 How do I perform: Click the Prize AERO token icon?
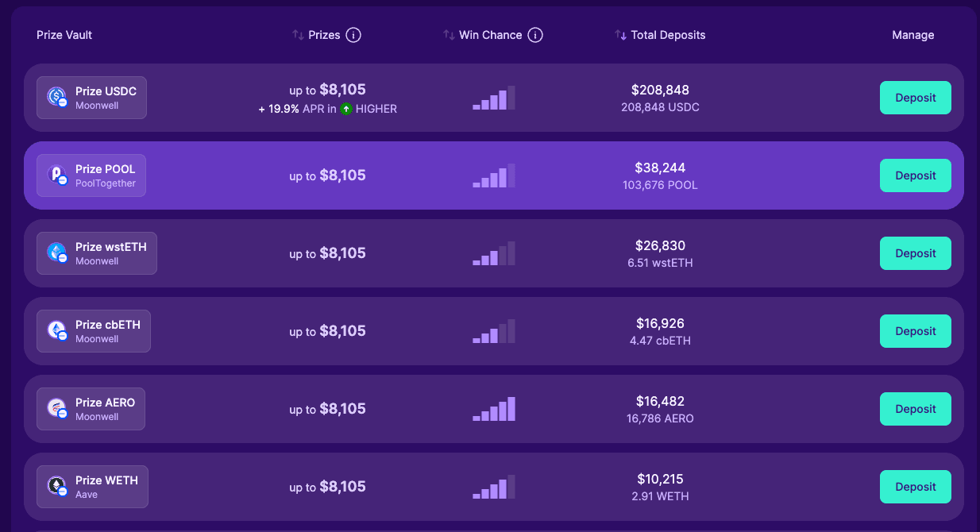coord(56,408)
